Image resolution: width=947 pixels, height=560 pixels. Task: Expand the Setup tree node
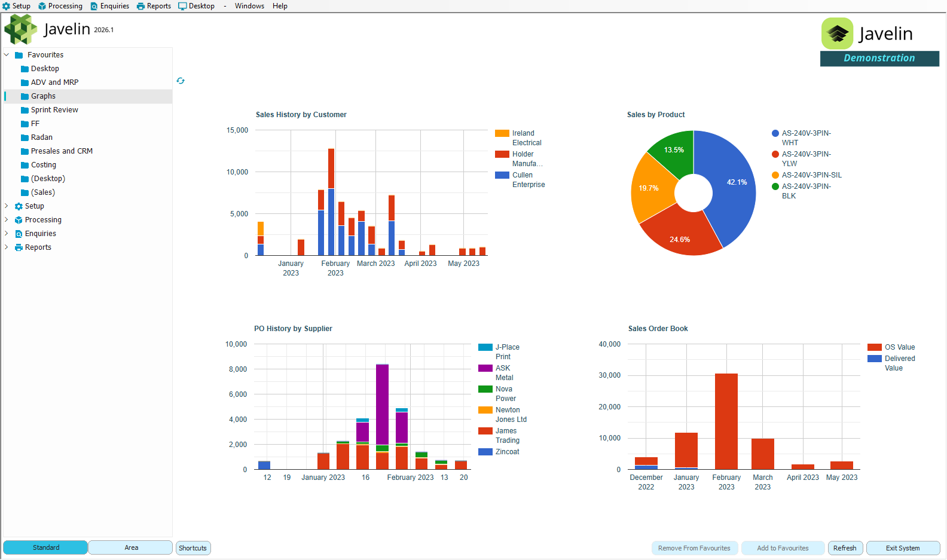pyautogui.click(x=7, y=206)
